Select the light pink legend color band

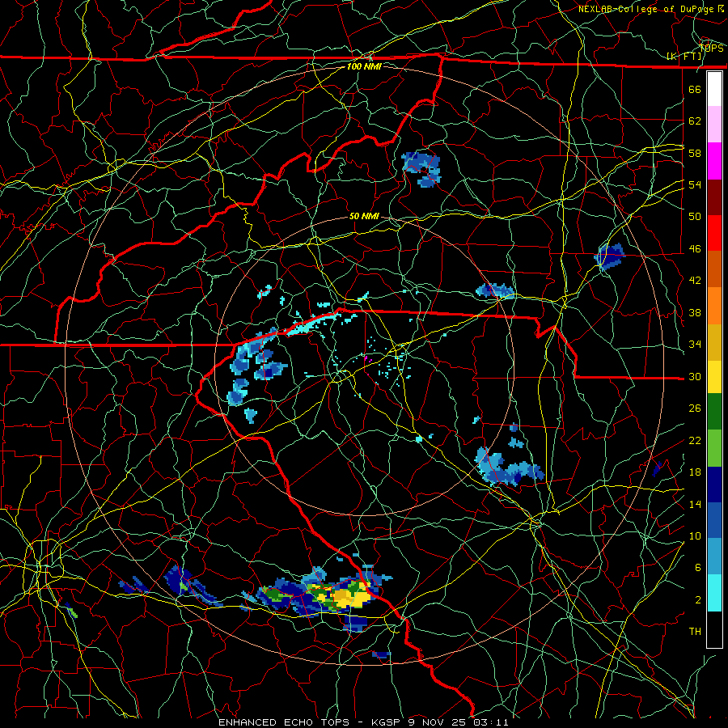[x=714, y=125]
